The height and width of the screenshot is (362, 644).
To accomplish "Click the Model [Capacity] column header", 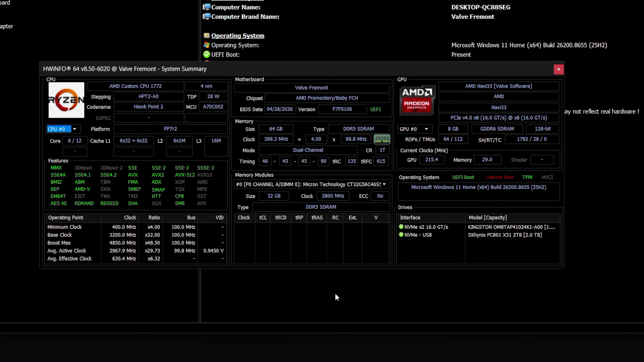I will point(513,218).
